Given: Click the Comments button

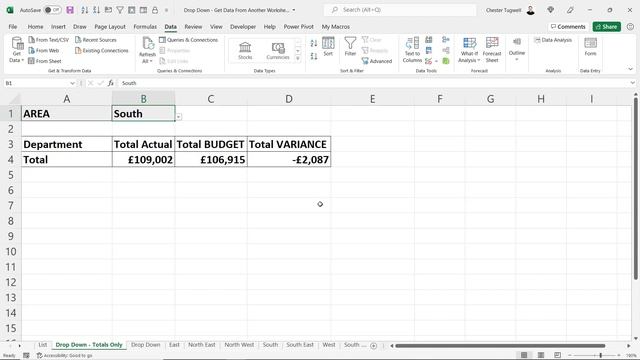Looking at the screenshot, I should (x=568, y=27).
